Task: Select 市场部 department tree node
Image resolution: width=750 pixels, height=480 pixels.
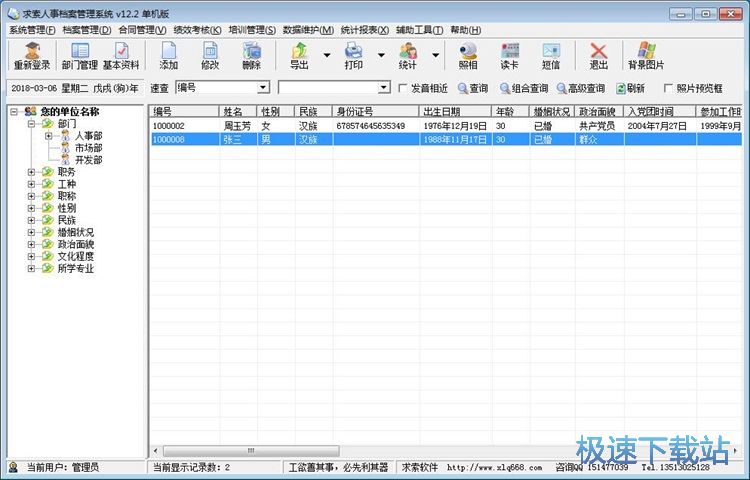Action: point(88,148)
